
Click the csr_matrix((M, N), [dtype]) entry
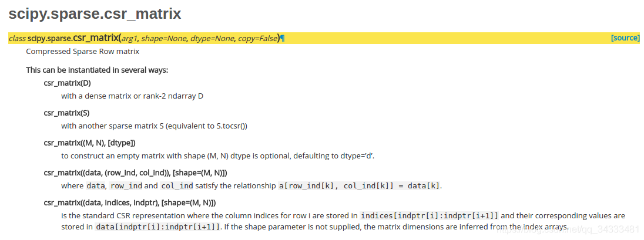[89, 143]
